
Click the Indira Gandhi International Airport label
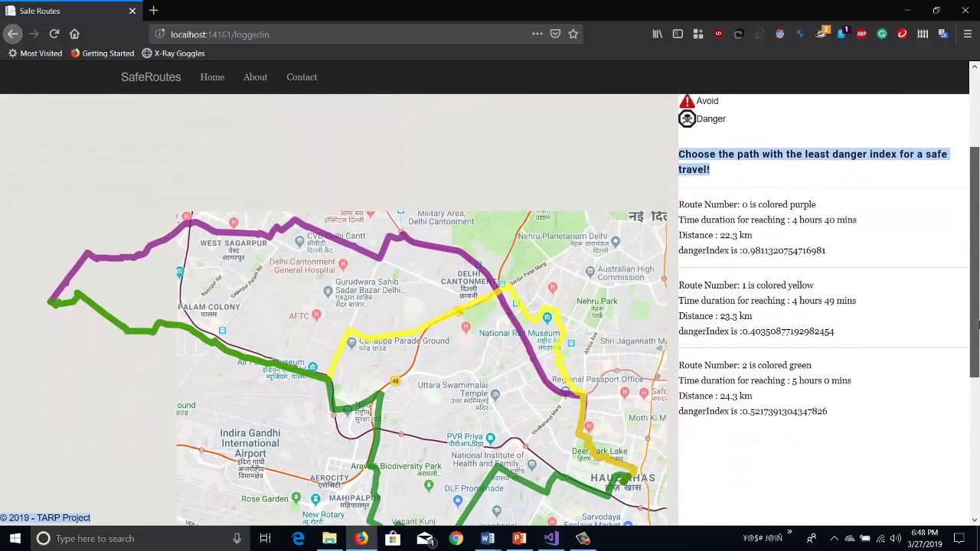click(250, 443)
